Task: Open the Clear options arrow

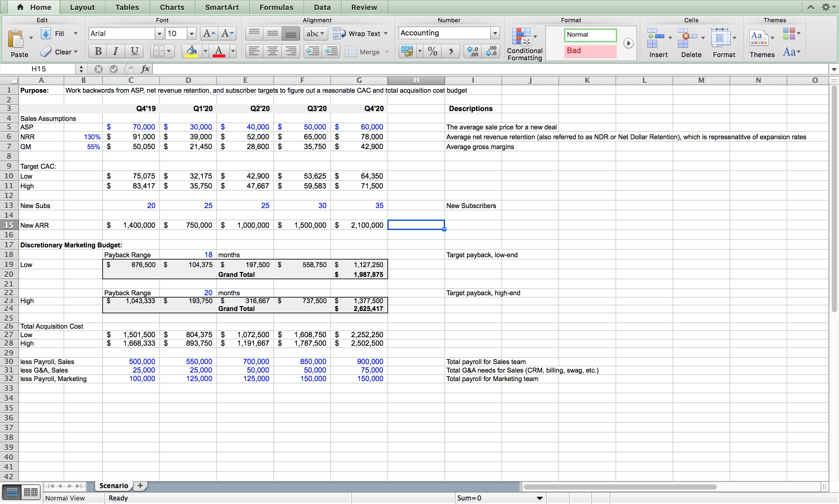Action: coord(75,52)
